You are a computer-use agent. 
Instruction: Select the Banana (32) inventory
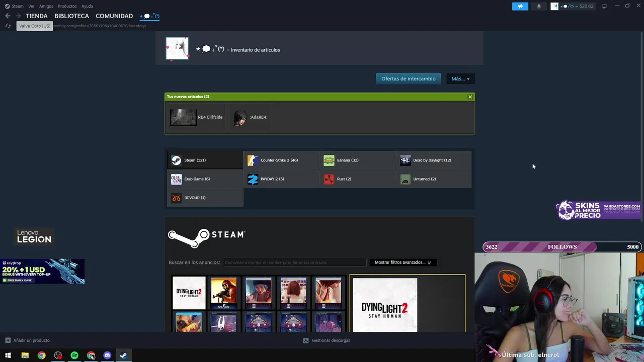coord(358,160)
